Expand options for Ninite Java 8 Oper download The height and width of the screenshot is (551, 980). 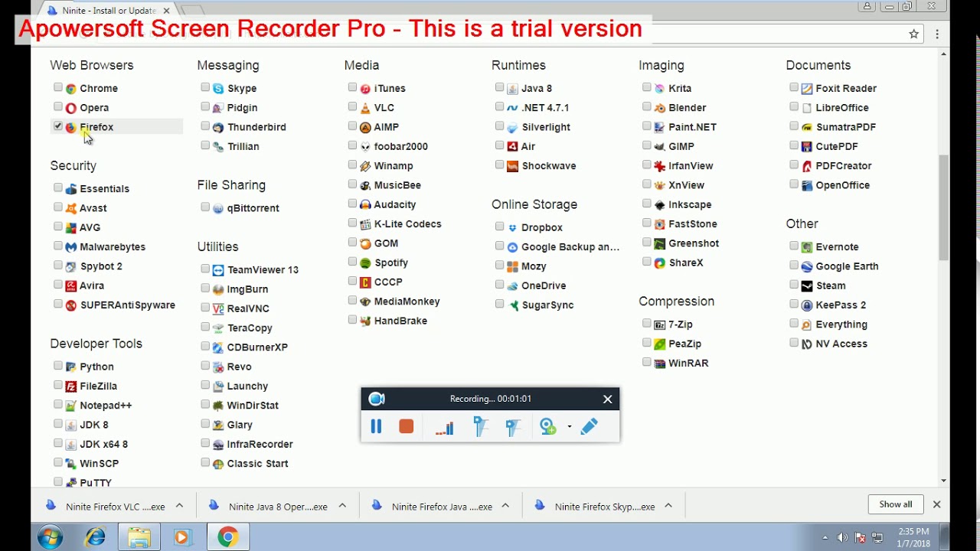pyautogui.click(x=342, y=506)
